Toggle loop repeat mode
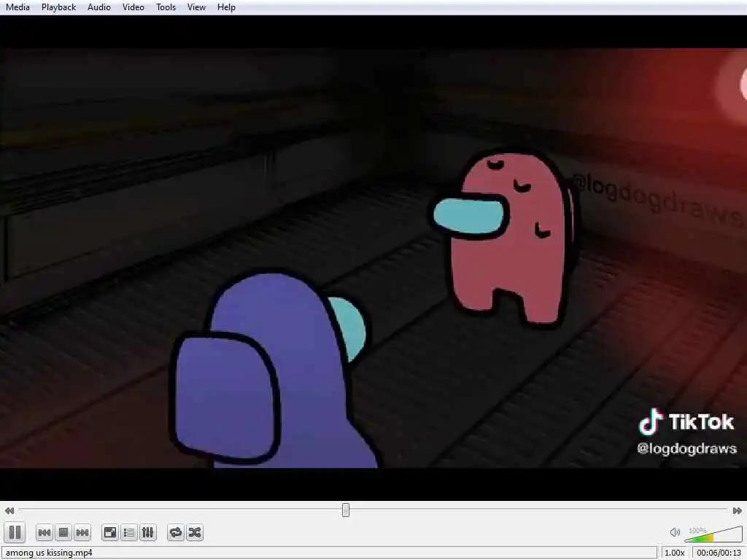Screen dimensions: 747x560 coord(175,532)
